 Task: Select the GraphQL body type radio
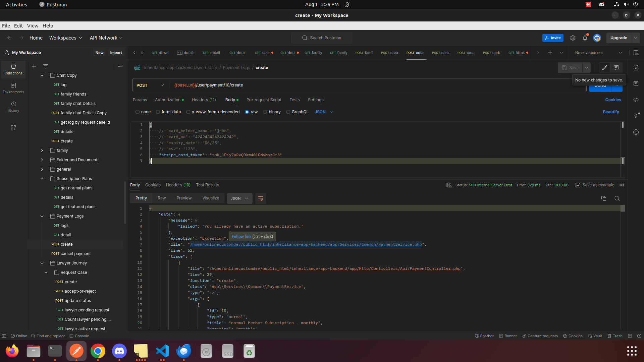point(288,112)
